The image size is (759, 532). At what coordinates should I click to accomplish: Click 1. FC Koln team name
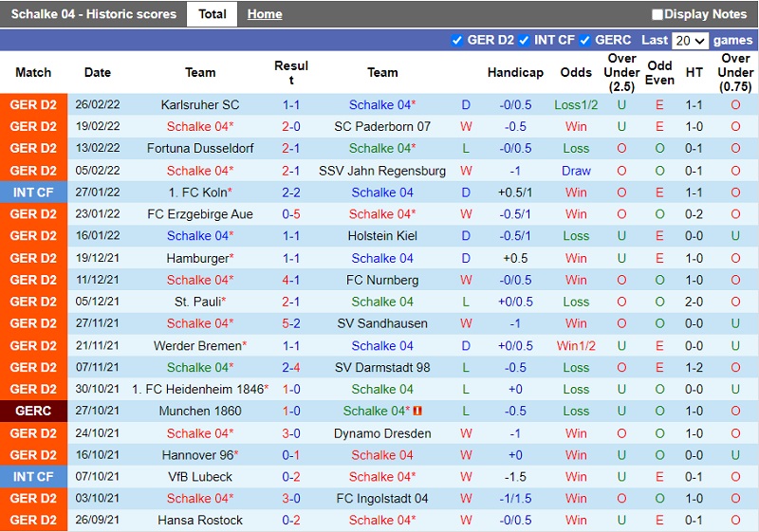click(200, 193)
